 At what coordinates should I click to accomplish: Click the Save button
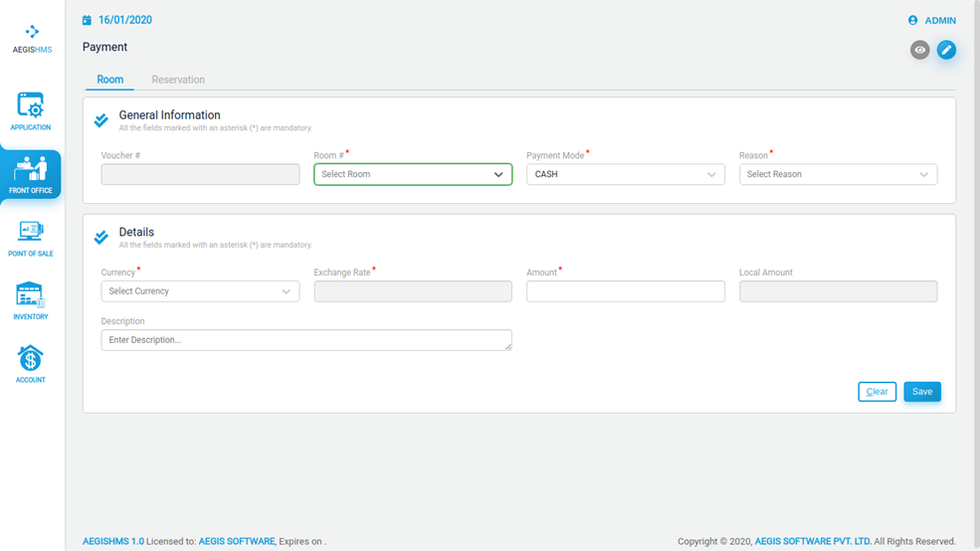pyautogui.click(x=922, y=392)
